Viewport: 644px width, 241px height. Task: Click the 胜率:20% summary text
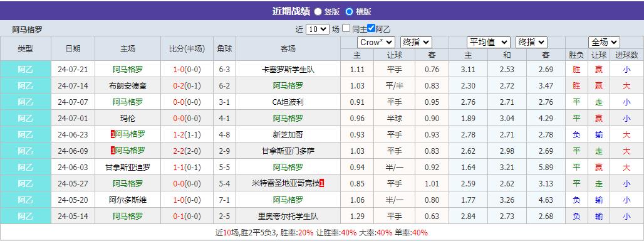pyautogui.click(x=296, y=233)
